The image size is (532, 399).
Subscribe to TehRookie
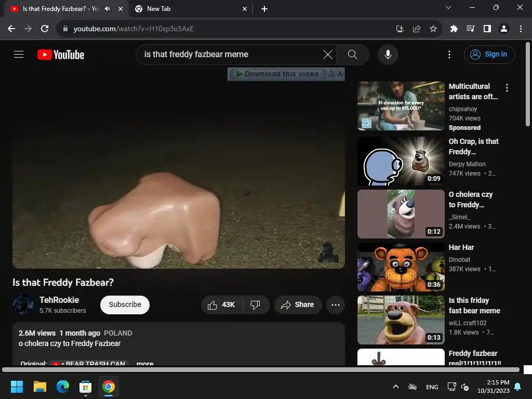(x=125, y=304)
